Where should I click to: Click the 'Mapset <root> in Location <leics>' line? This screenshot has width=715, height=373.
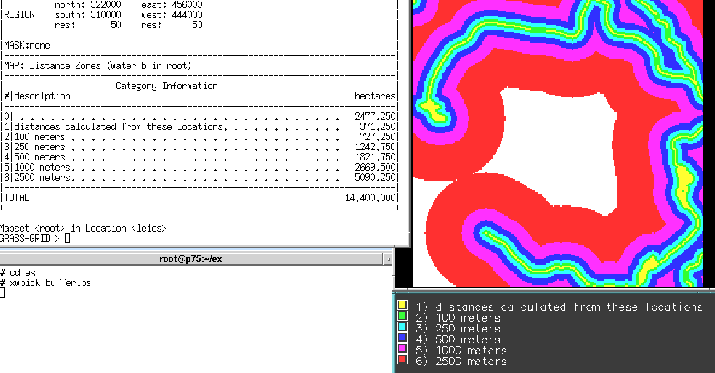coord(83,228)
